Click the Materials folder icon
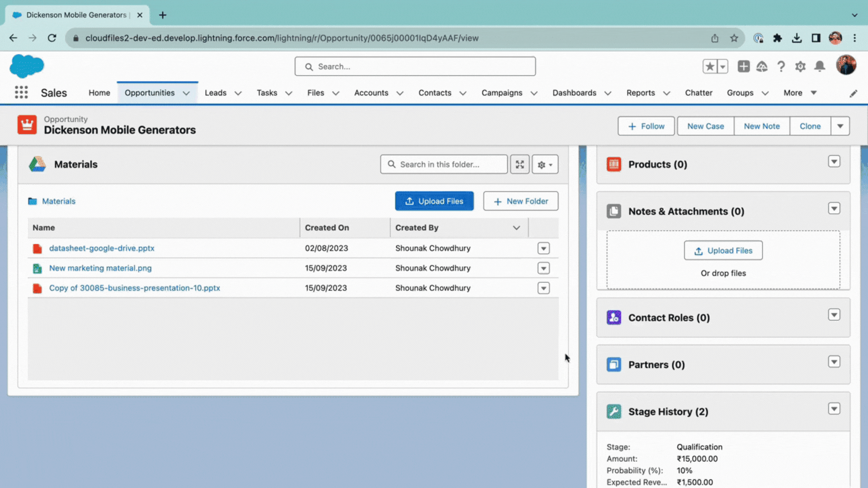868x488 pixels. click(x=33, y=201)
